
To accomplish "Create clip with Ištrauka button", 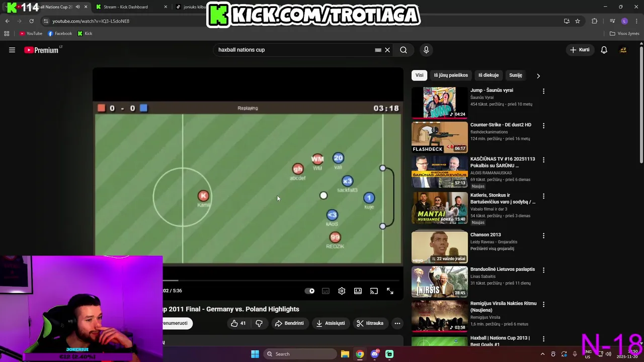I will pos(370,323).
